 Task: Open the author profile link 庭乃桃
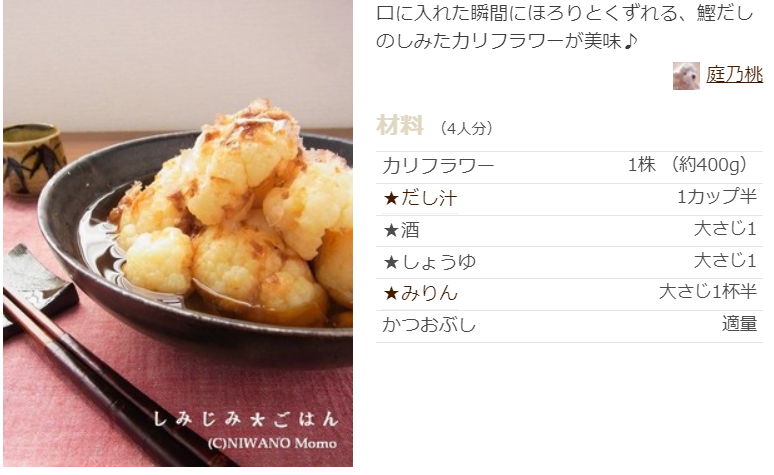pyautogui.click(x=735, y=75)
